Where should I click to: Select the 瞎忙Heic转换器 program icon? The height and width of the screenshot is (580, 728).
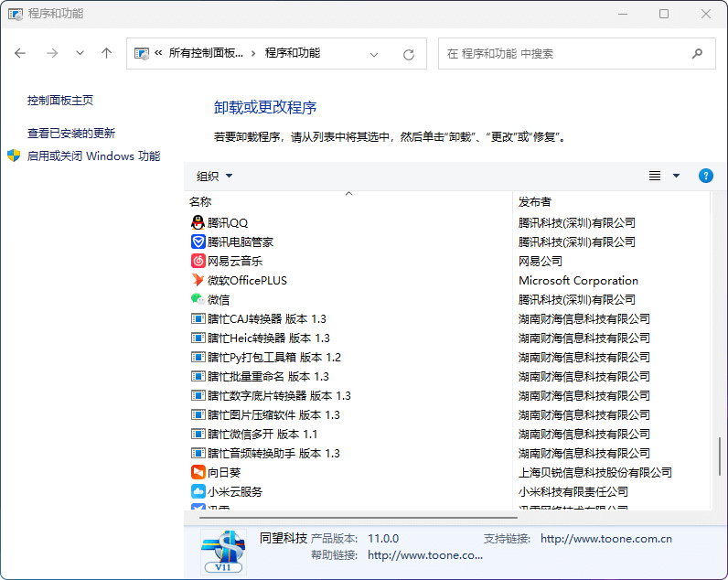[198, 338]
